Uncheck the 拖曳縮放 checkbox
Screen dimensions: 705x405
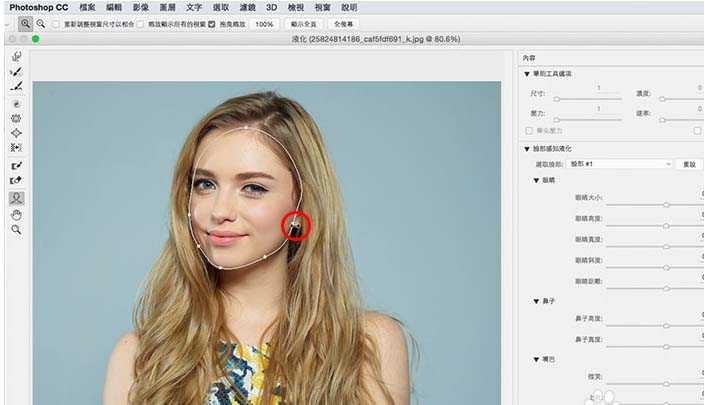[x=211, y=23]
